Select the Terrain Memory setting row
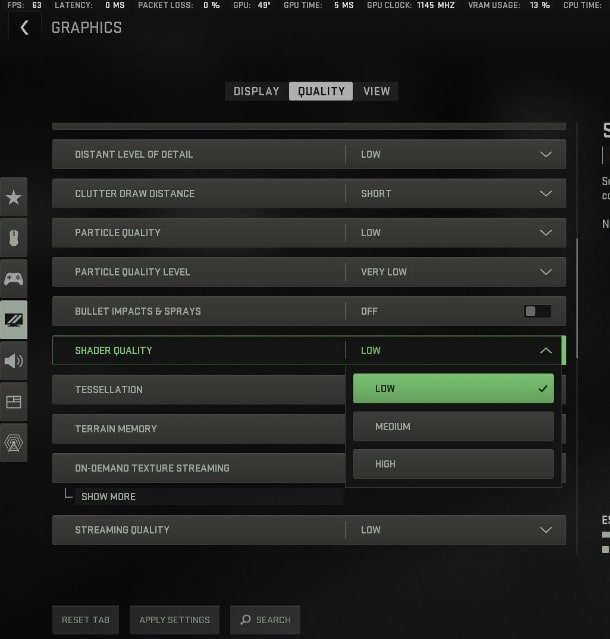The height and width of the screenshot is (639, 610). click(198, 429)
